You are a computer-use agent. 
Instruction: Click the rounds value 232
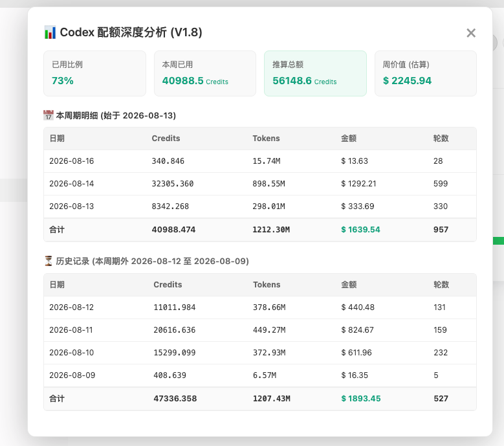[441, 352]
